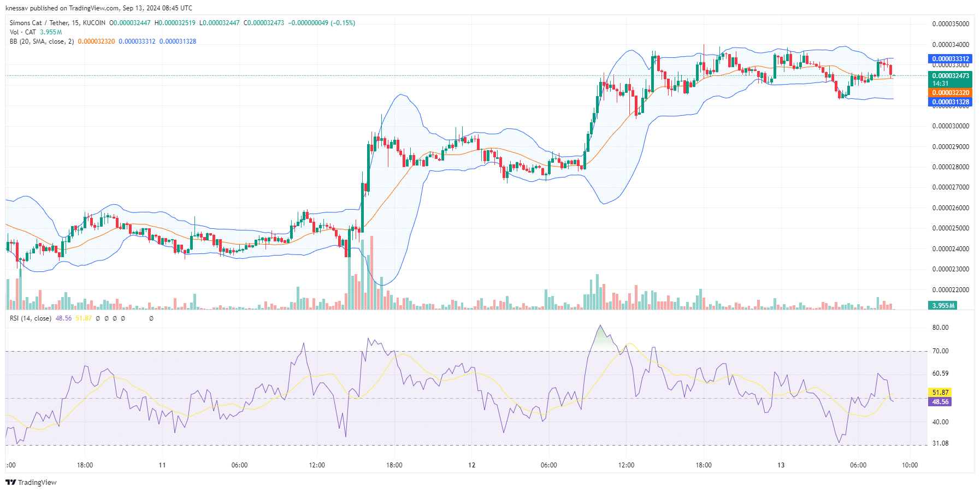Viewport: 980px width, 492px height.
Task: Click the 0.000029000 price axis label
Action: click(951, 147)
